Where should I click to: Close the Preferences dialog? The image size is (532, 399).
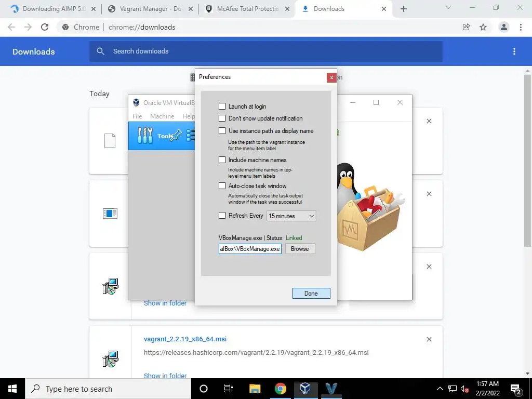pos(331,77)
